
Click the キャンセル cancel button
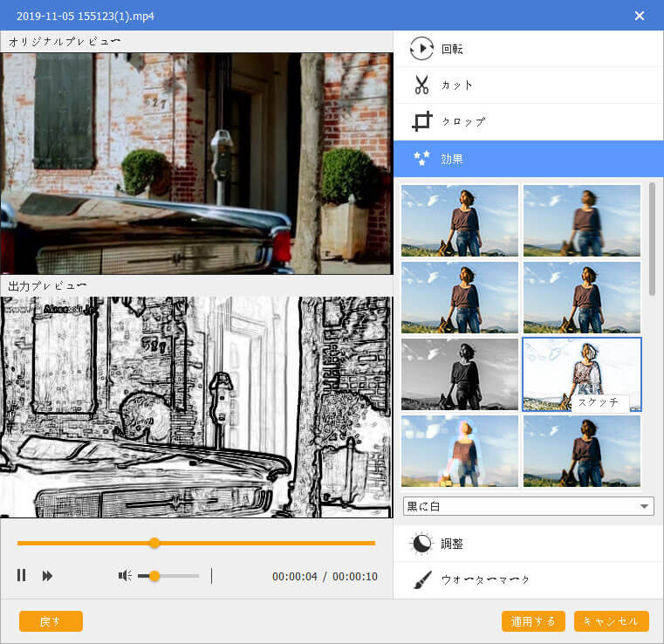click(611, 621)
